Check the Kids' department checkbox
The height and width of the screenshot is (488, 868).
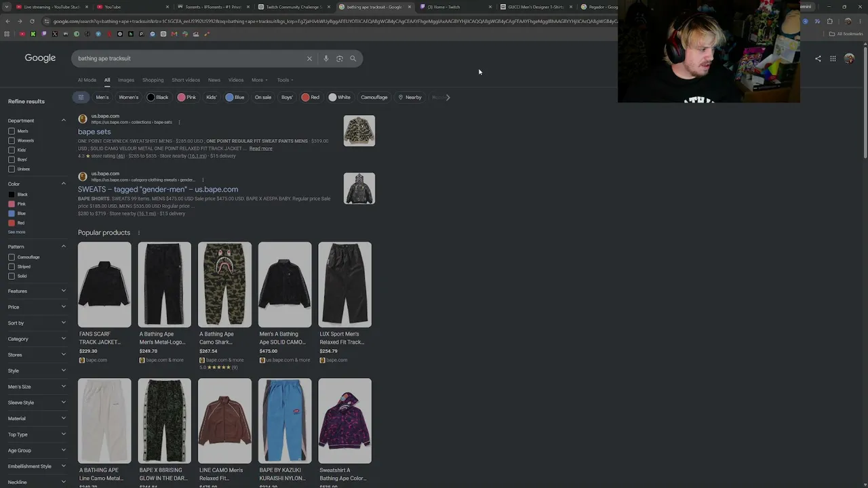point(12,150)
